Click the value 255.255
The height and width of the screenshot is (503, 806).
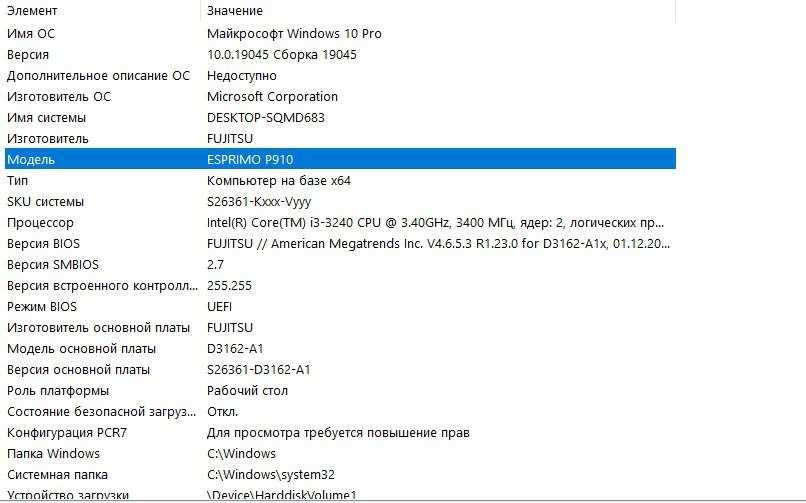pos(229,286)
